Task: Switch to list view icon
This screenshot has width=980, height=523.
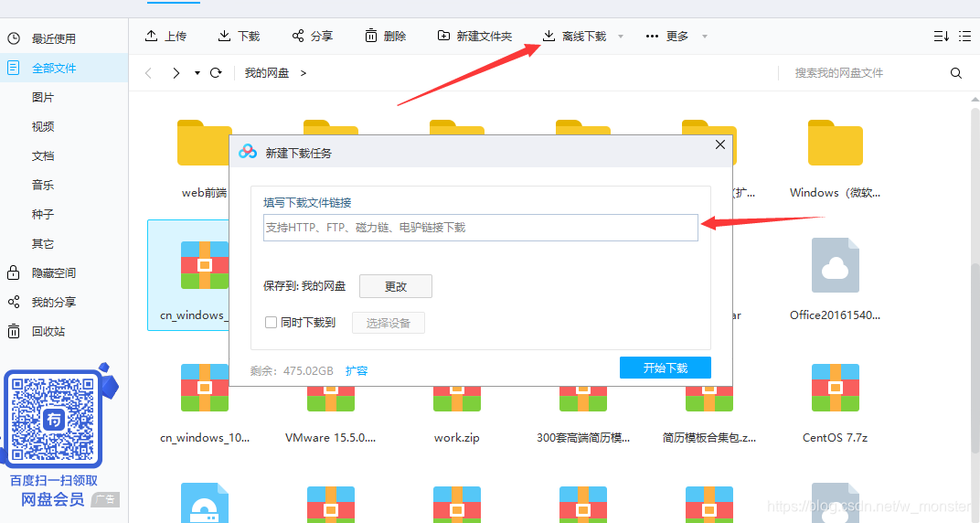Action: pyautogui.click(x=965, y=37)
